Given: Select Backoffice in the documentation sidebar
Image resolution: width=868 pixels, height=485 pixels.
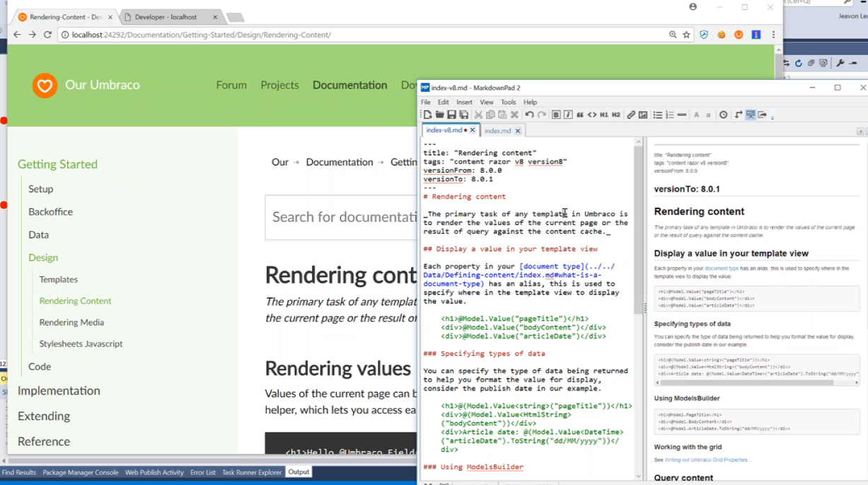Looking at the screenshot, I should (x=50, y=212).
